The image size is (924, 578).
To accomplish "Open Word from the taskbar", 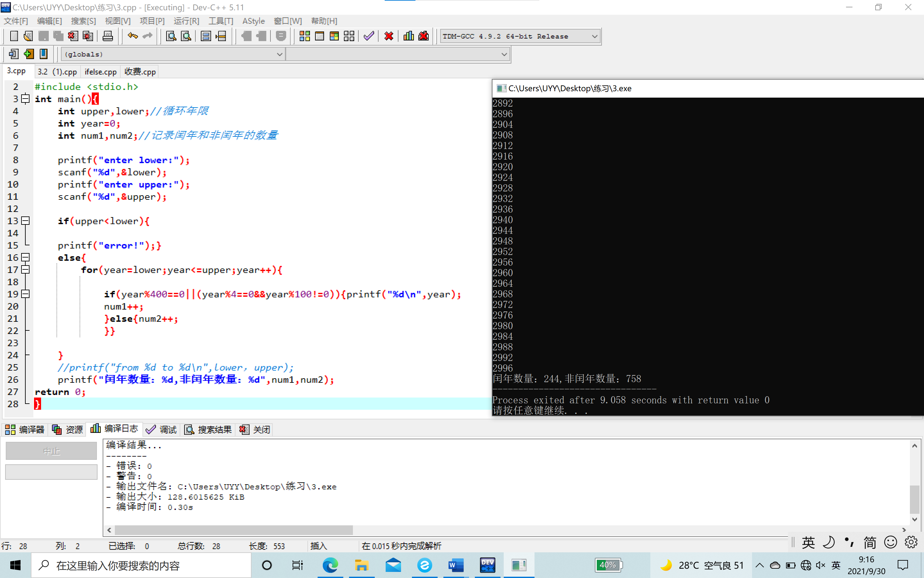I will 456,565.
